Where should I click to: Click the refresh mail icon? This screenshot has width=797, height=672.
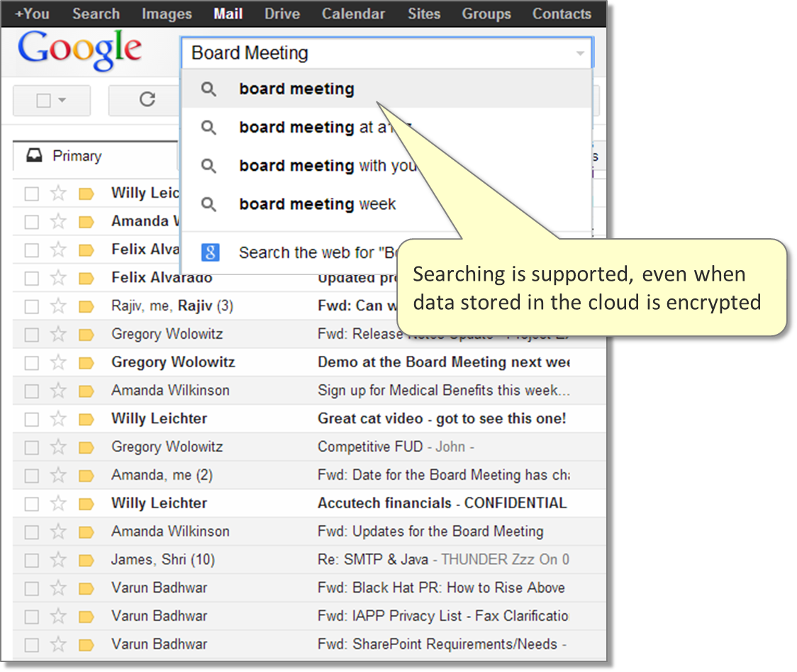click(147, 100)
